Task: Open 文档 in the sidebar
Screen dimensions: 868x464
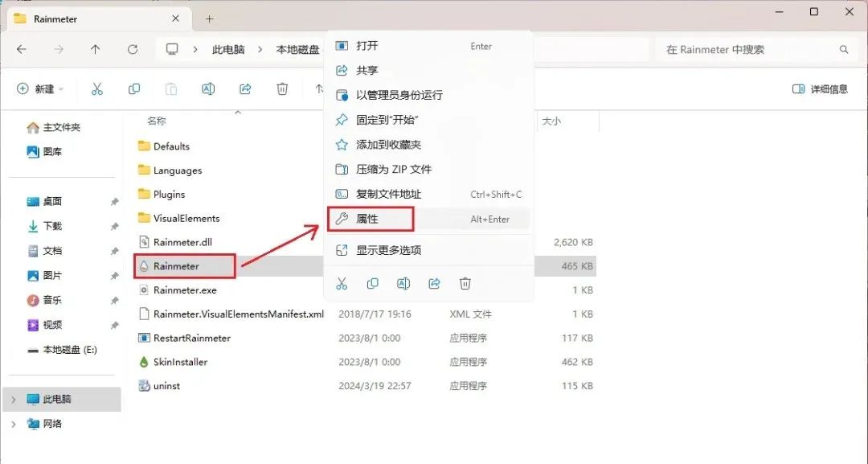Action: [45, 251]
